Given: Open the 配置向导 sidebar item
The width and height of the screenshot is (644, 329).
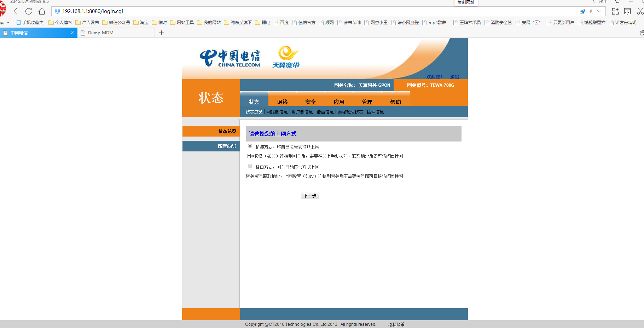Looking at the screenshot, I should pos(227,146).
